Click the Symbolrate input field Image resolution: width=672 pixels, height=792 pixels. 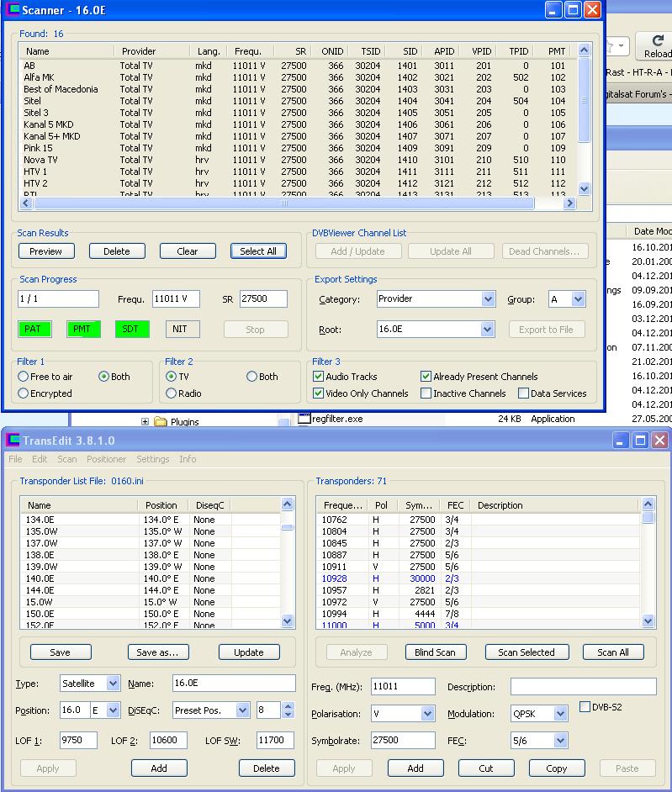403,741
